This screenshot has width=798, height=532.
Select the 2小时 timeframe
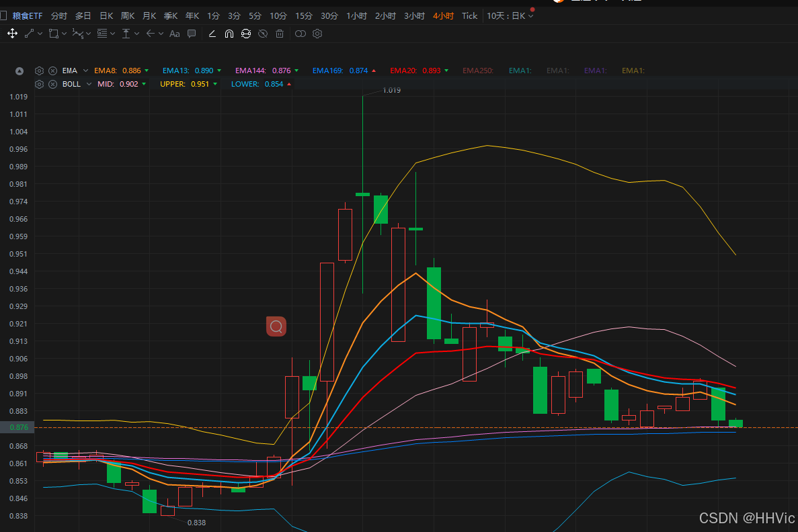[385, 15]
